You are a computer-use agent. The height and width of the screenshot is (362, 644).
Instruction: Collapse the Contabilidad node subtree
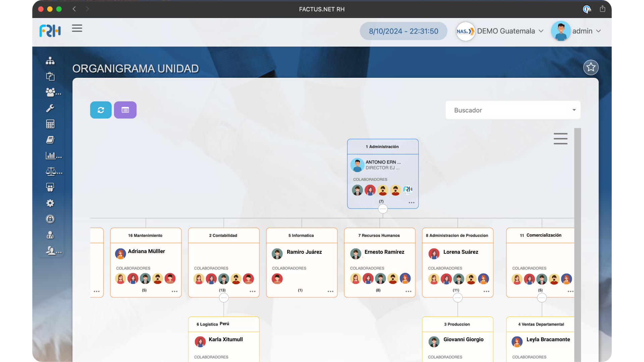tap(224, 298)
